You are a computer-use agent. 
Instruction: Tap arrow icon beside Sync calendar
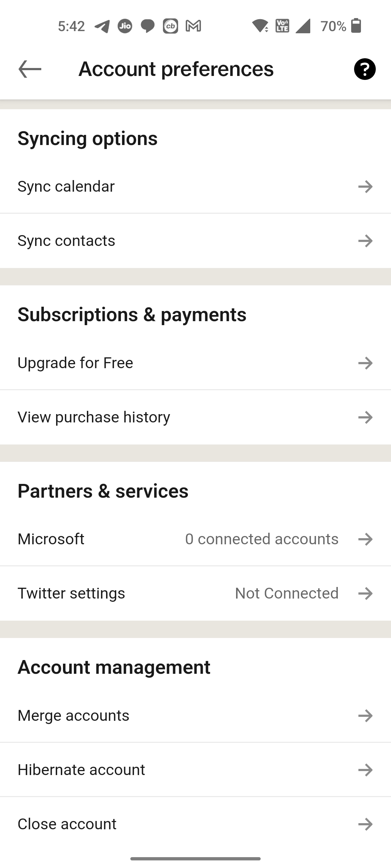tap(365, 187)
